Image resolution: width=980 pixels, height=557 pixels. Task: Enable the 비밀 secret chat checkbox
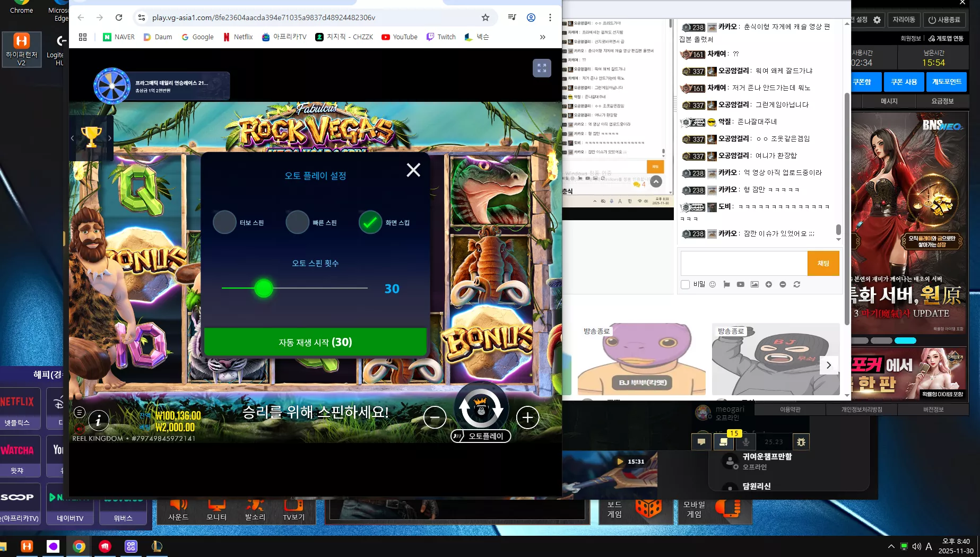click(685, 284)
